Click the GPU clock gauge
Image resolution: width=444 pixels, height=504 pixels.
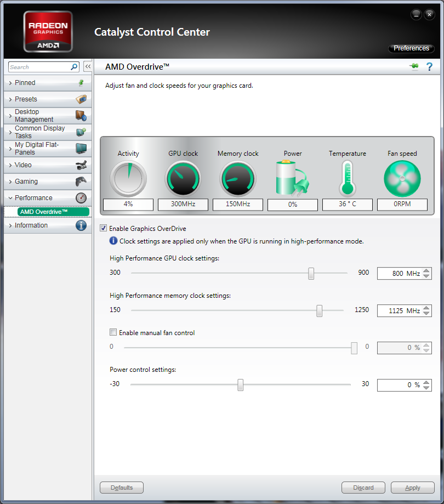[183, 179]
